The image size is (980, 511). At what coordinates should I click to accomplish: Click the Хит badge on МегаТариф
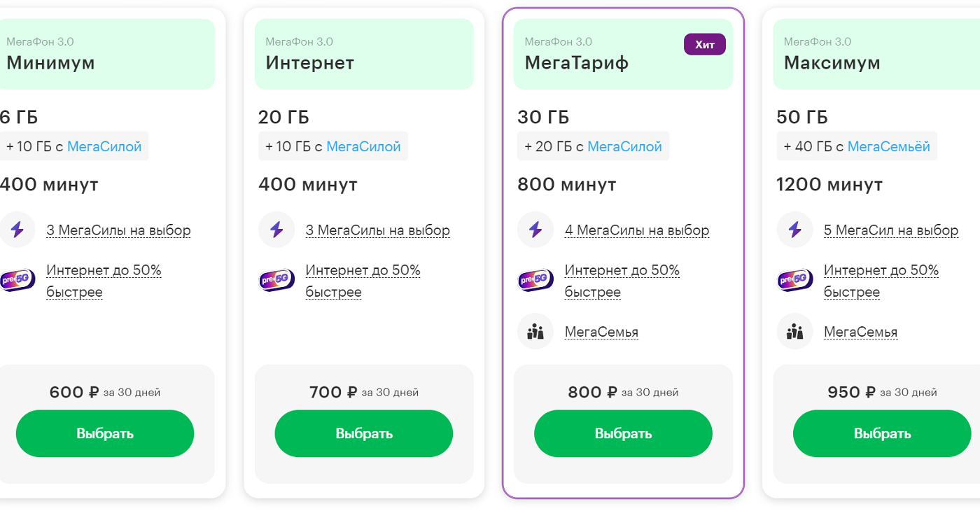705,45
